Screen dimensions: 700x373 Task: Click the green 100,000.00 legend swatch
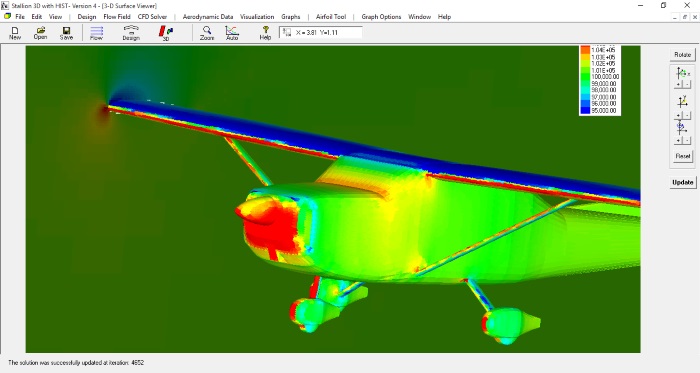coord(585,77)
